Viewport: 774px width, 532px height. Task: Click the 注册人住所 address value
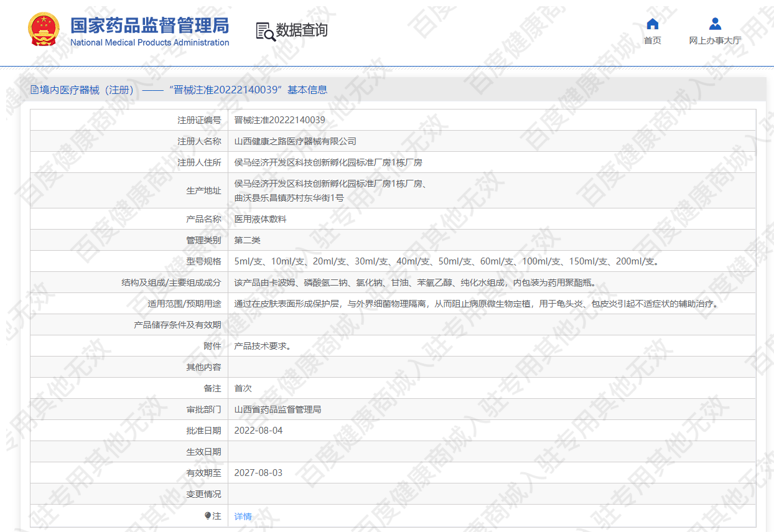(328, 162)
